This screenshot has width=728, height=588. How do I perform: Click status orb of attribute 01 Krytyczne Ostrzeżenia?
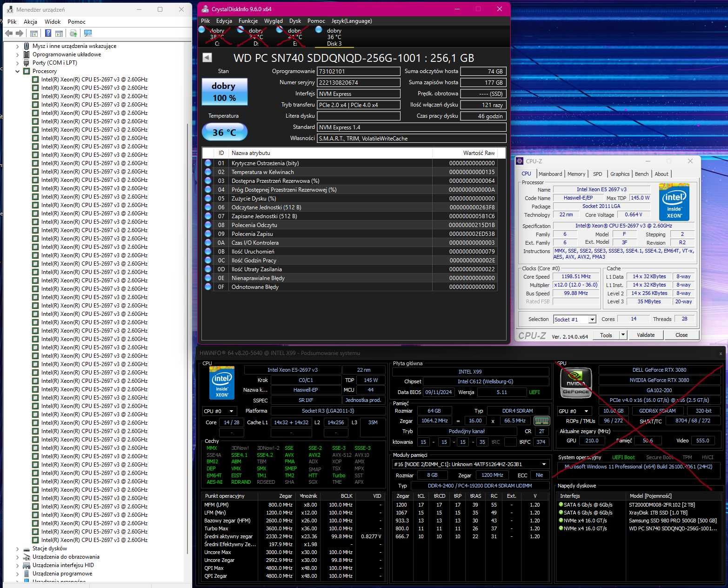208,163
